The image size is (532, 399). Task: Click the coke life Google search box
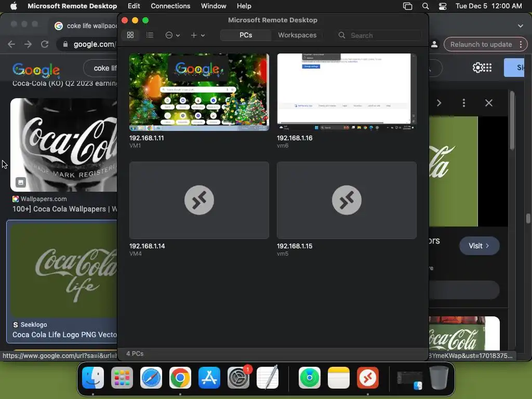pyautogui.click(x=100, y=68)
